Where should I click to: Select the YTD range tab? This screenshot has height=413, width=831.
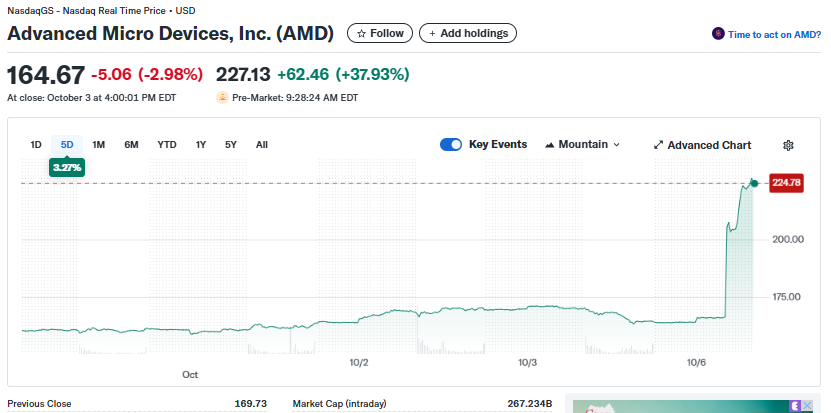(167, 145)
